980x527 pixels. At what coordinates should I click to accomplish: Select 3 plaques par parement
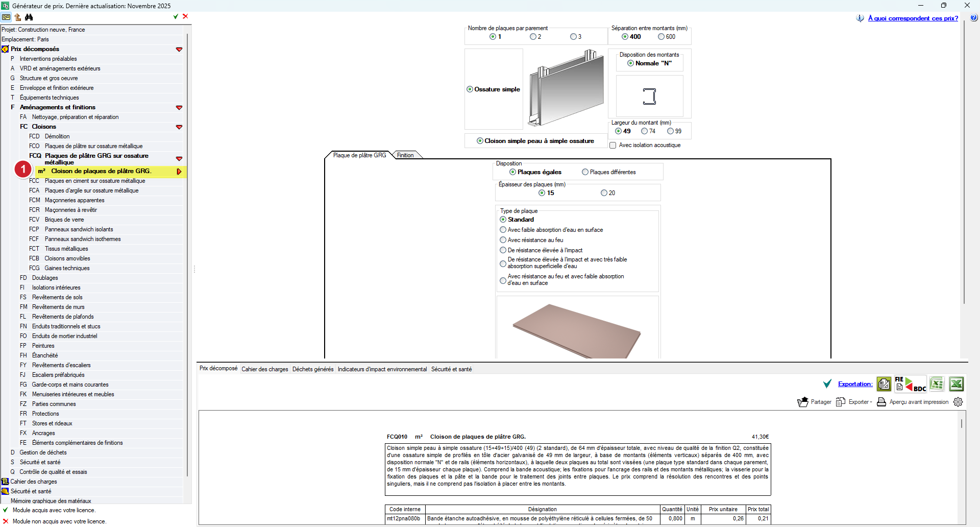(x=573, y=37)
